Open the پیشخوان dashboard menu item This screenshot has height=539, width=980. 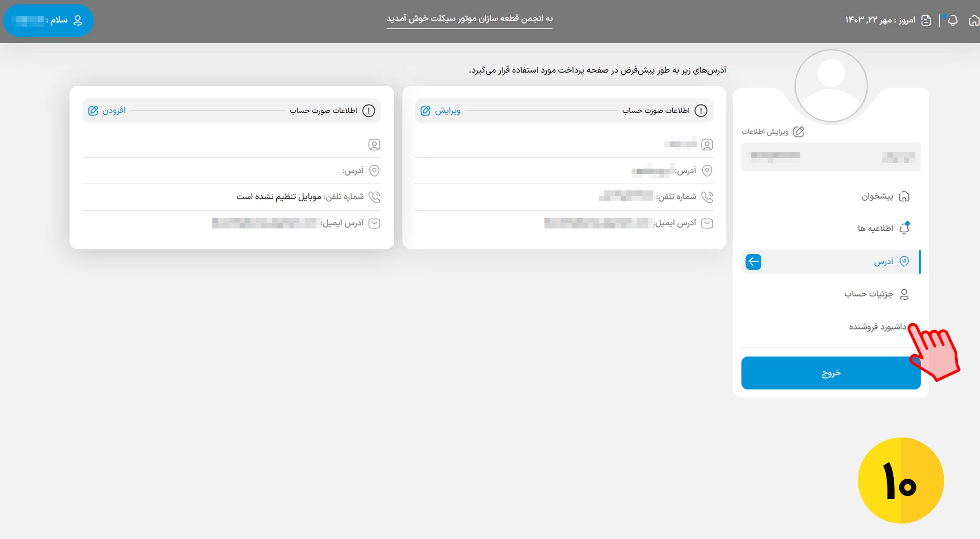coord(877,196)
